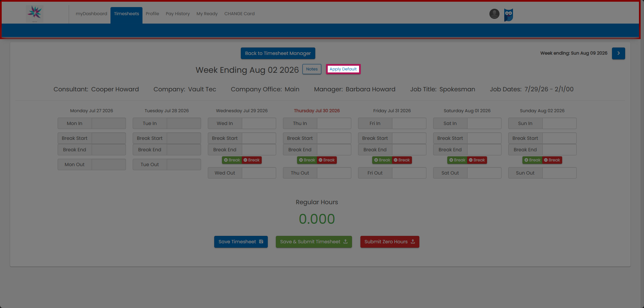Remove a break for Thursday
This screenshot has height=308, width=644.
pos(327,160)
